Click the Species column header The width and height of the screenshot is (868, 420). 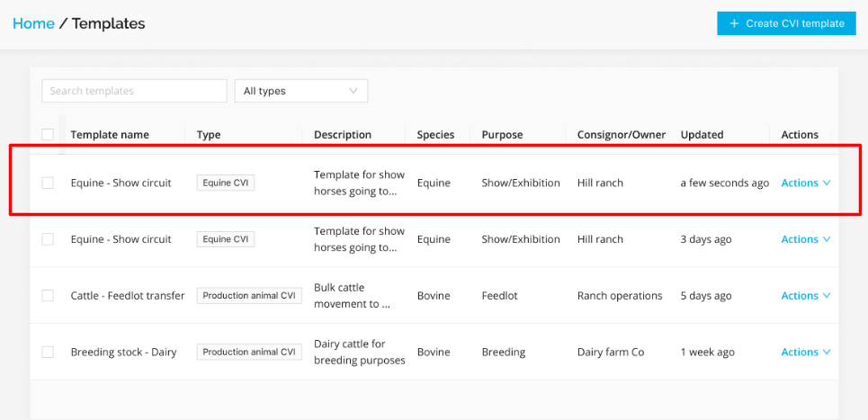[x=435, y=135]
